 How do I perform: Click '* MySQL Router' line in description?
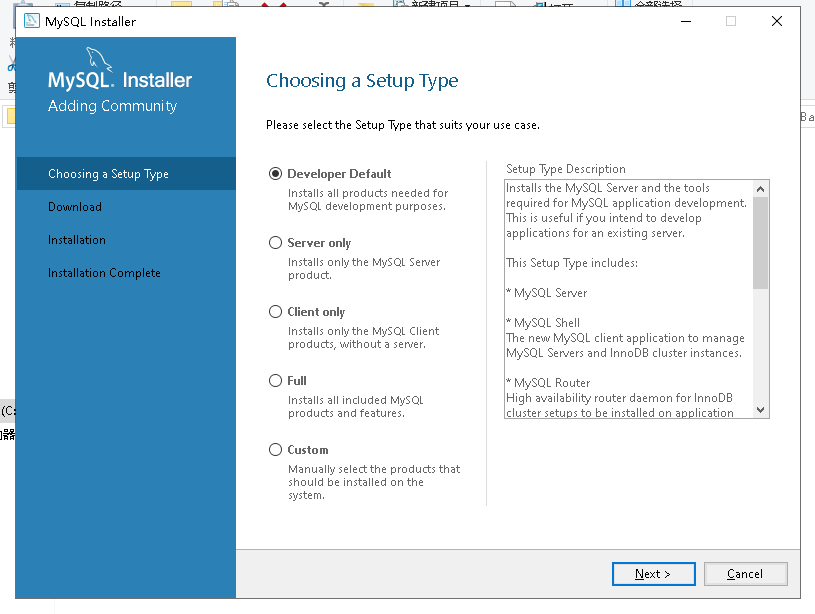pyautogui.click(x=548, y=383)
